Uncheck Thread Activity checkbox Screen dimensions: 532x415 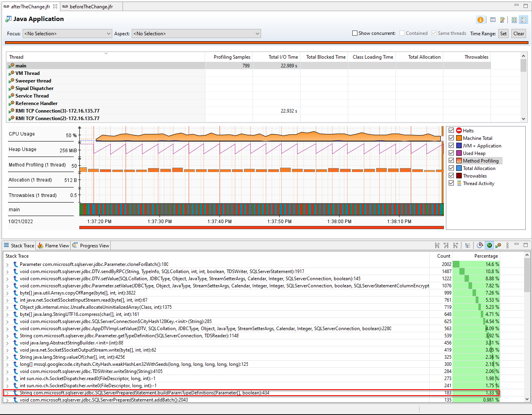451,183
